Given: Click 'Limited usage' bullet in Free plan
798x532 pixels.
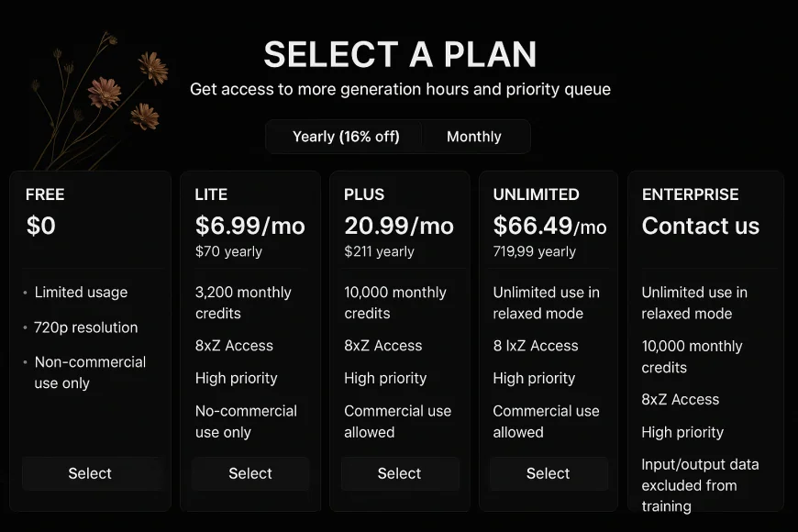Looking at the screenshot, I should pyautogui.click(x=81, y=293).
